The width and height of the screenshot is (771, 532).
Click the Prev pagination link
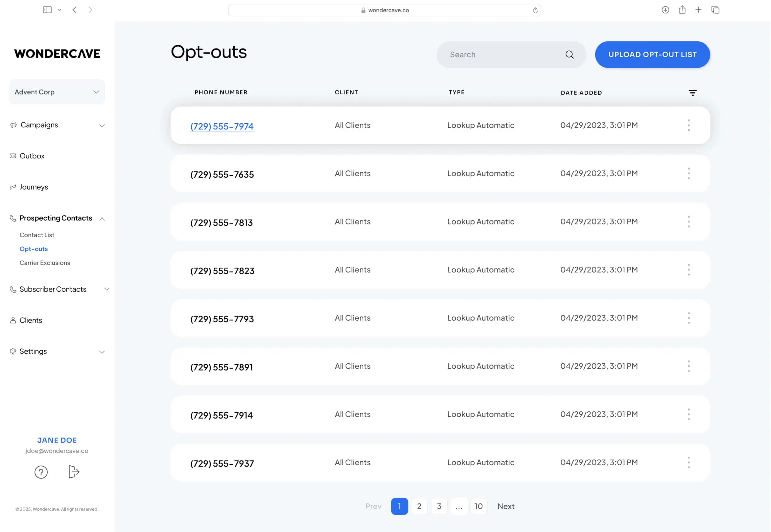coord(373,506)
